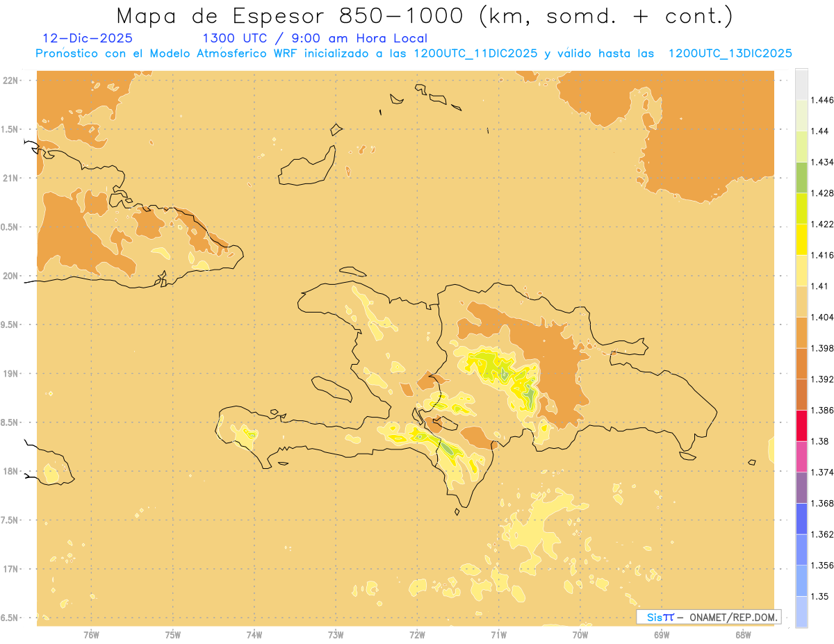The width and height of the screenshot is (834, 644).
Task: Click the purple swatch between 1.368 and 1.374
Action: [801, 488]
